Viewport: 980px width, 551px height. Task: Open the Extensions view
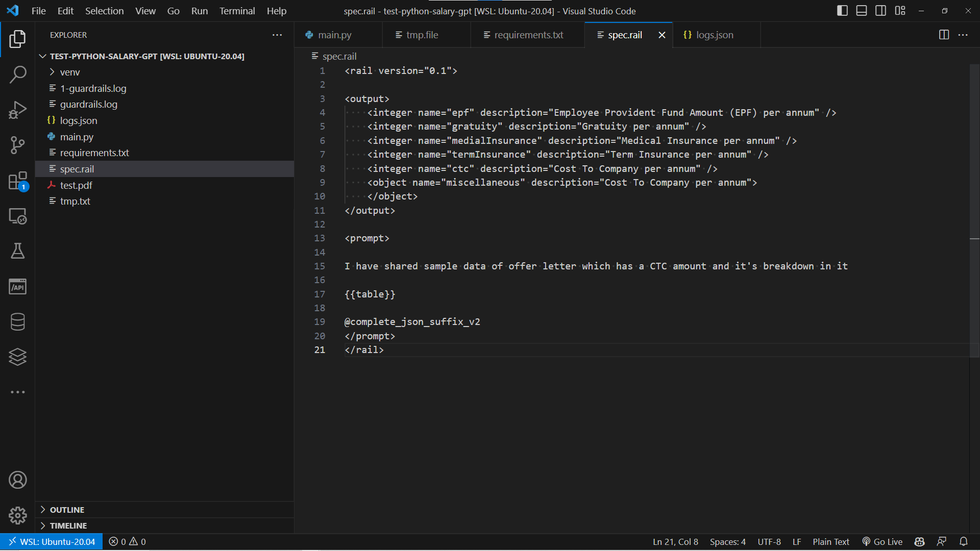[18, 181]
